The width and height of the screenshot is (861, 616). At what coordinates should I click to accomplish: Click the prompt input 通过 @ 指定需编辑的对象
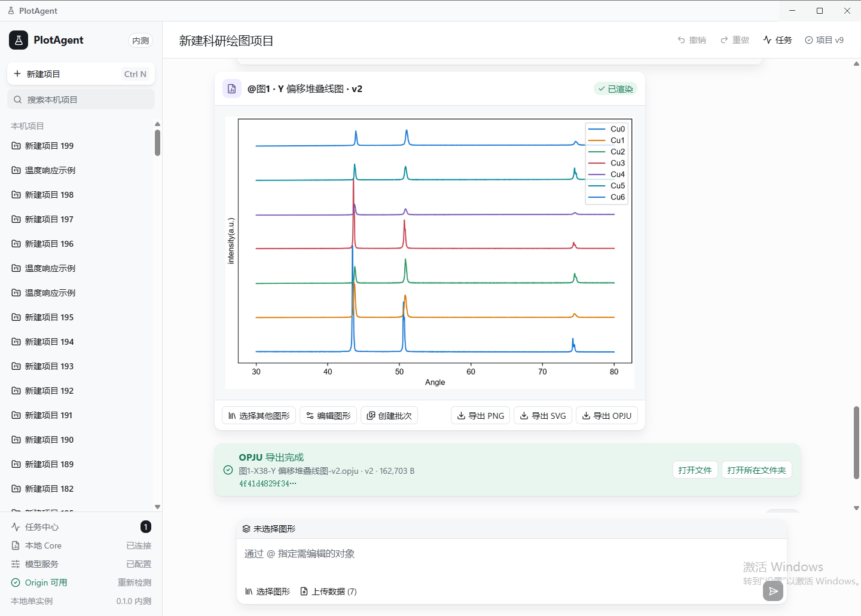512,554
